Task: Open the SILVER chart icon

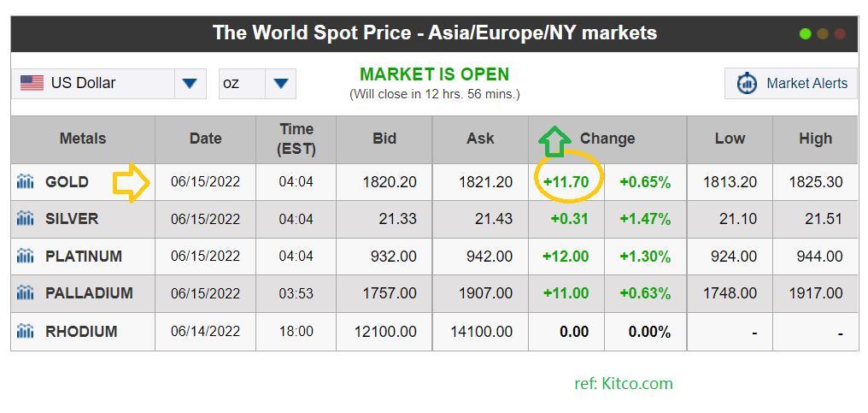Action: pyautogui.click(x=25, y=218)
